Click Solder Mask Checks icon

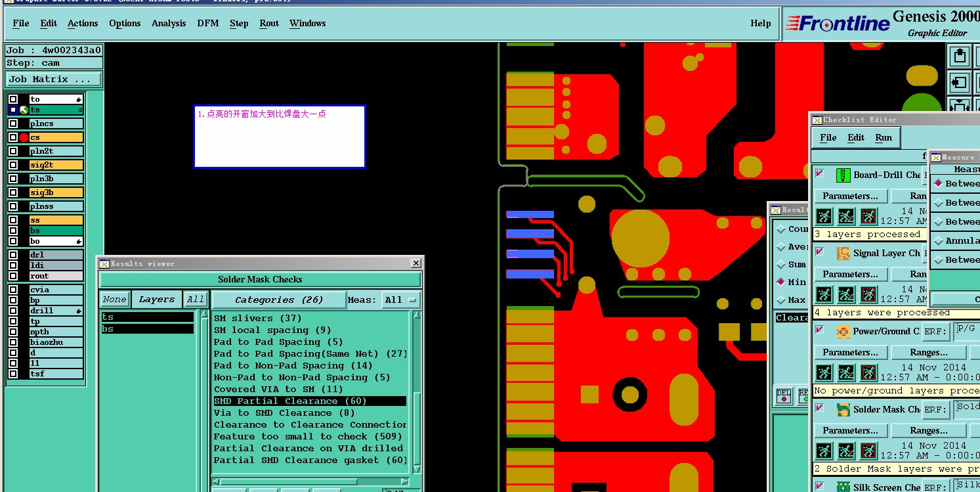coord(843,410)
